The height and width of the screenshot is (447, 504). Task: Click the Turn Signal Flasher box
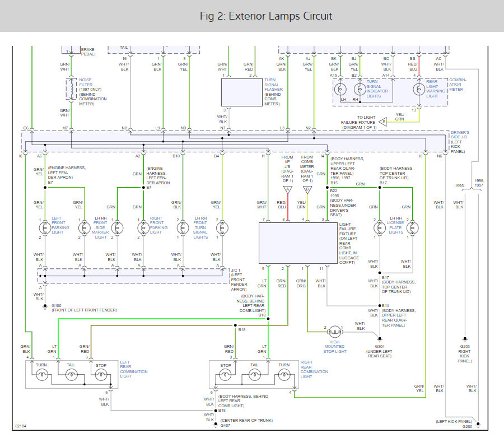pyautogui.click(x=242, y=92)
